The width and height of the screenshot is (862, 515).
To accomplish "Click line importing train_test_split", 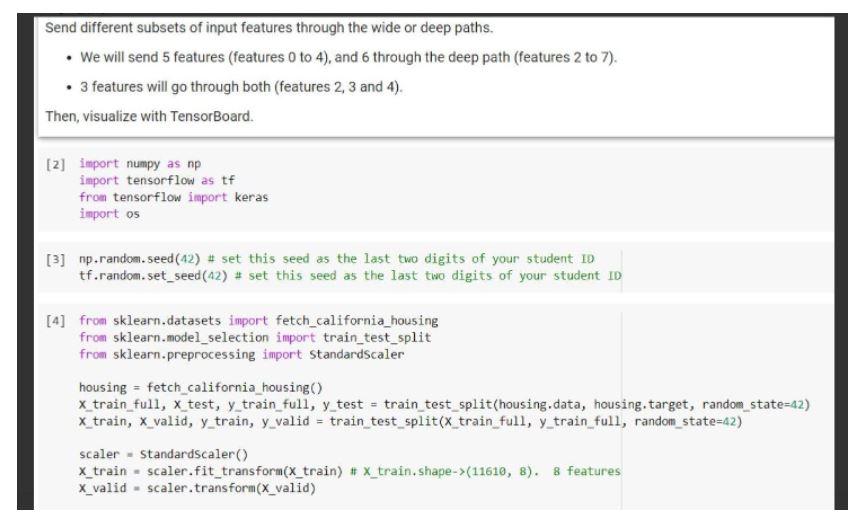I will [255, 337].
